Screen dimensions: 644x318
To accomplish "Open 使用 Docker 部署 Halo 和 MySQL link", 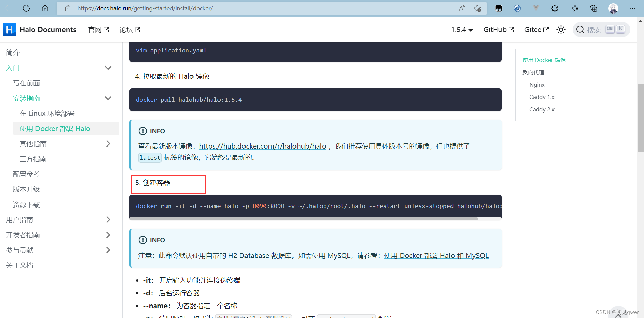I will click(436, 256).
